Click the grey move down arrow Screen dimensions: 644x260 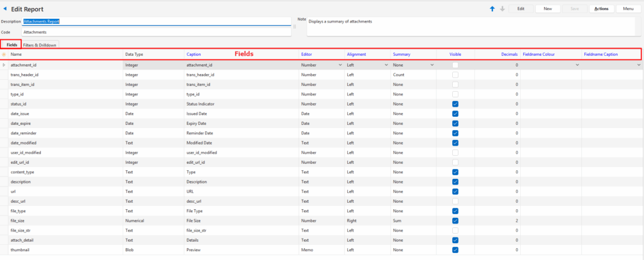[x=502, y=9]
